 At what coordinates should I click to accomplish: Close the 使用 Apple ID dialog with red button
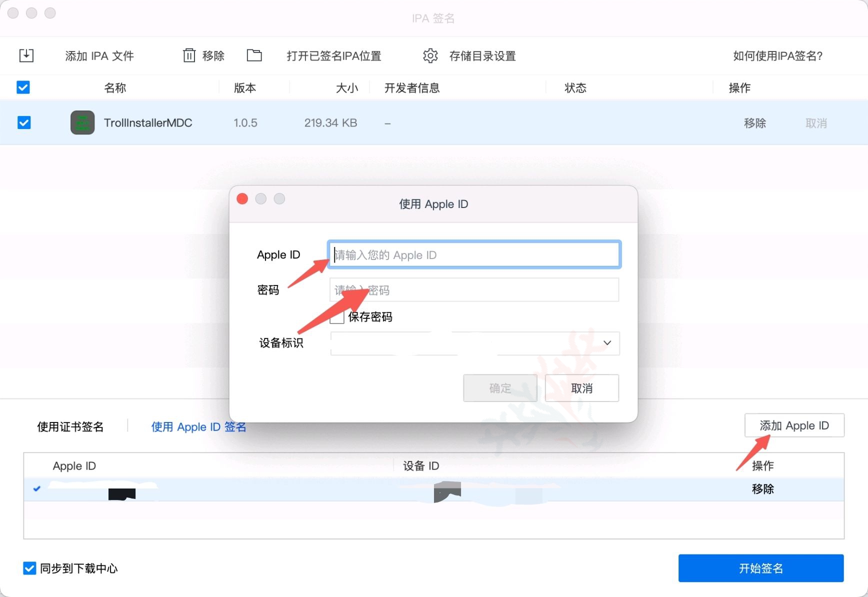click(242, 199)
